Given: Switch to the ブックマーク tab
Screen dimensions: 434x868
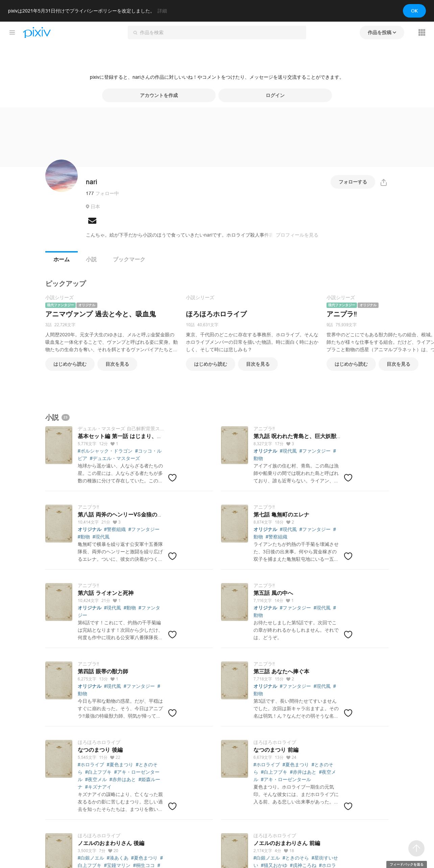Looking at the screenshot, I should point(129,259).
